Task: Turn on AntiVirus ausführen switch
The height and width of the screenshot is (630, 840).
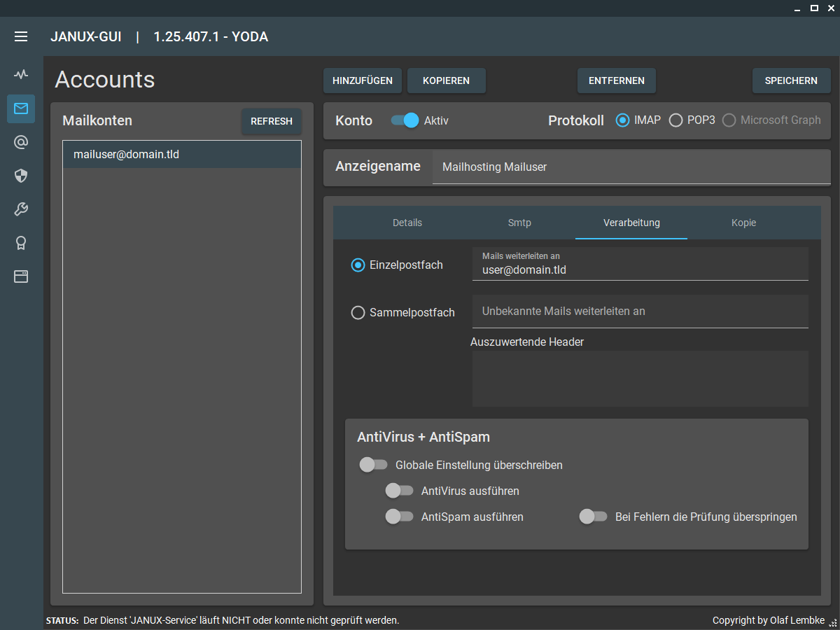Action: point(399,491)
